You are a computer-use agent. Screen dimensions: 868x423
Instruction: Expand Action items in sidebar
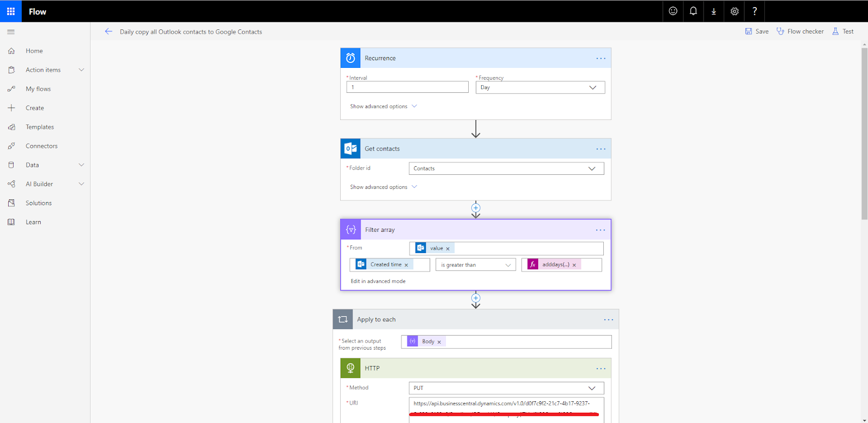coord(81,70)
